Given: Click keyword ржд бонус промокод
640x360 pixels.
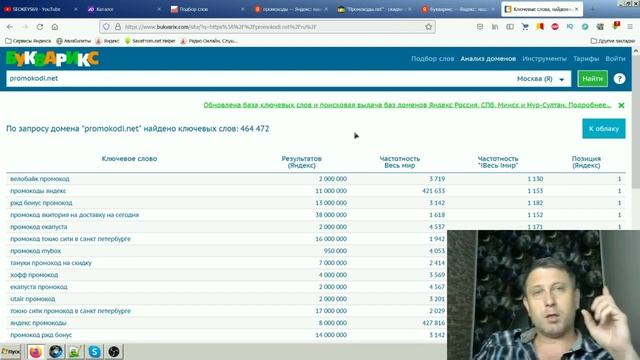Looking at the screenshot, I should [41, 203].
